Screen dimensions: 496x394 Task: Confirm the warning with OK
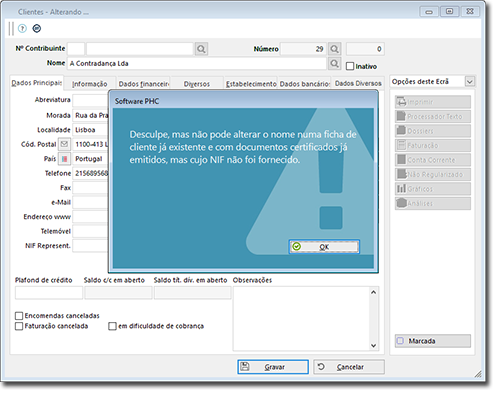(x=324, y=247)
